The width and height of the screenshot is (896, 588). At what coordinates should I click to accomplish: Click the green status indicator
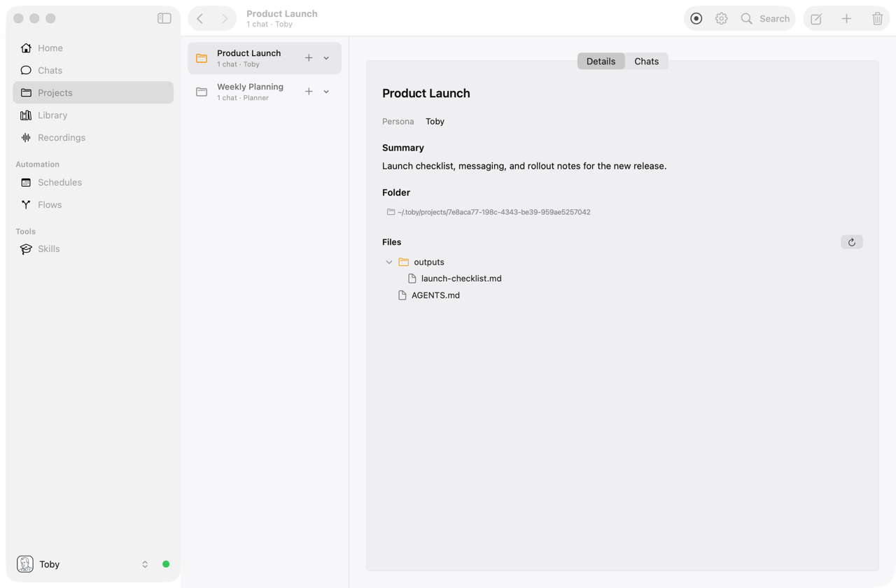click(166, 564)
